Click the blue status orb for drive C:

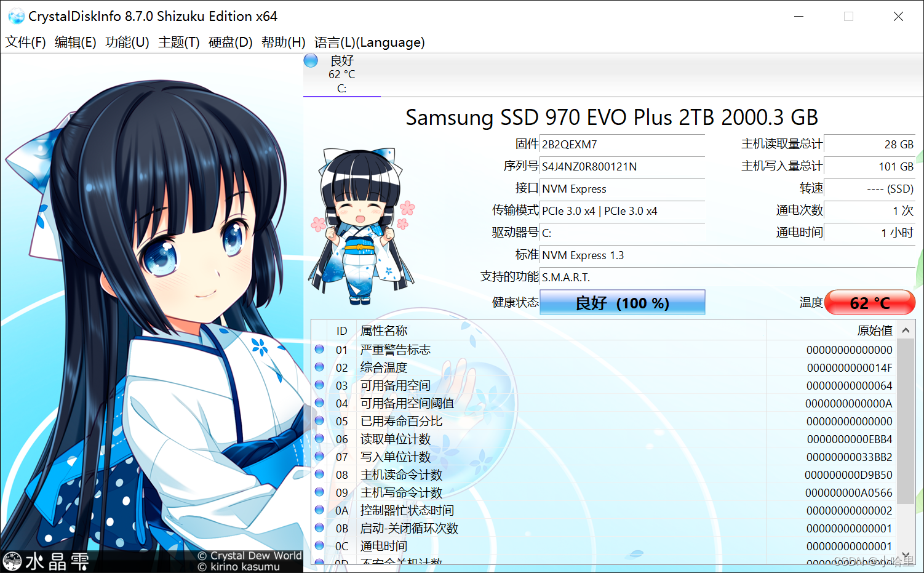(x=311, y=60)
